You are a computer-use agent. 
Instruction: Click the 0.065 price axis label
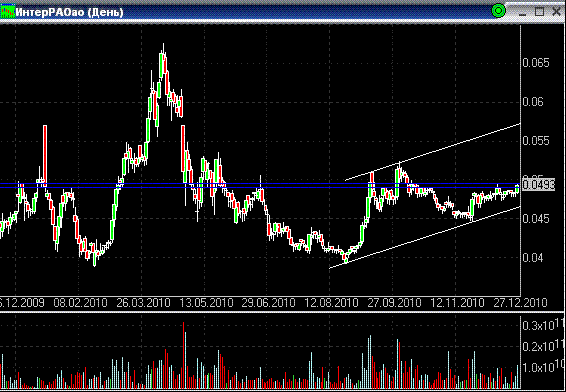pos(536,63)
